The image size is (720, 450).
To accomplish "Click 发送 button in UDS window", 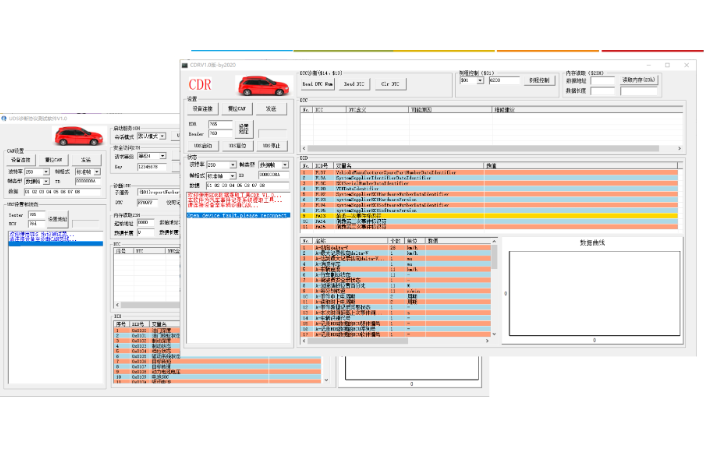I will point(86,160).
